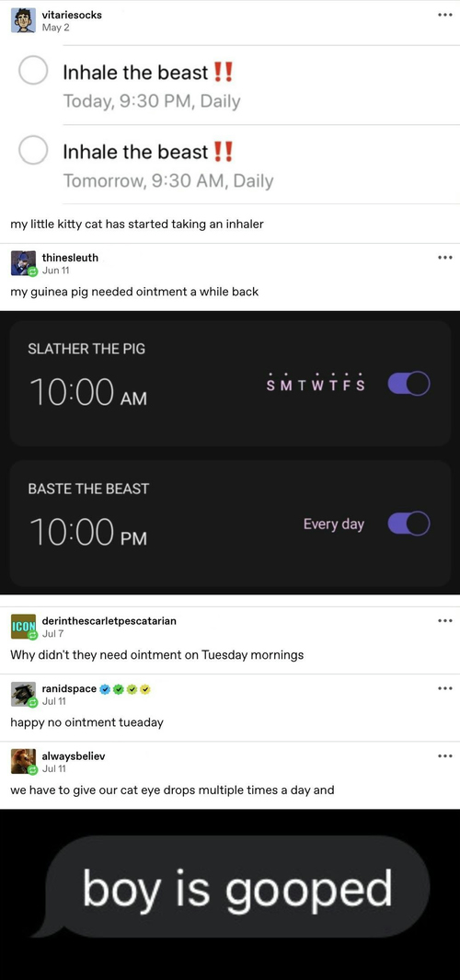Visit alwaysbeliev blog via username
The image size is (460, 980).
tap(73, 756)
